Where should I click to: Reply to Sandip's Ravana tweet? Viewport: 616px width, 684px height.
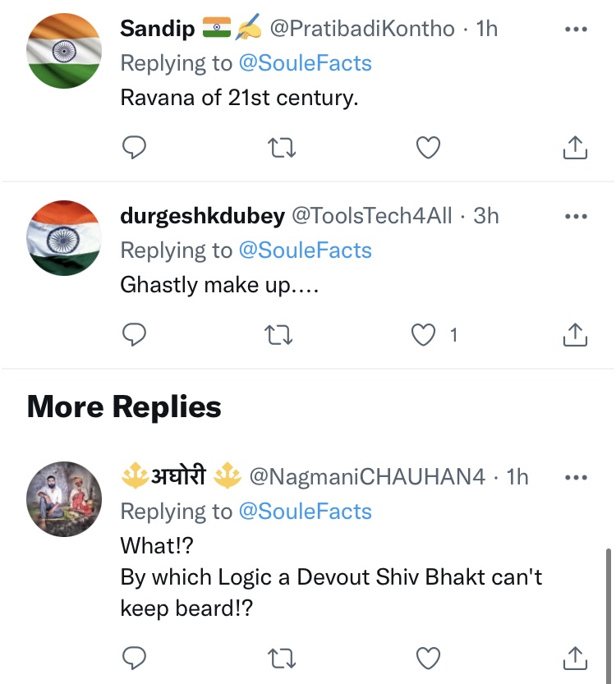point(134,147)
